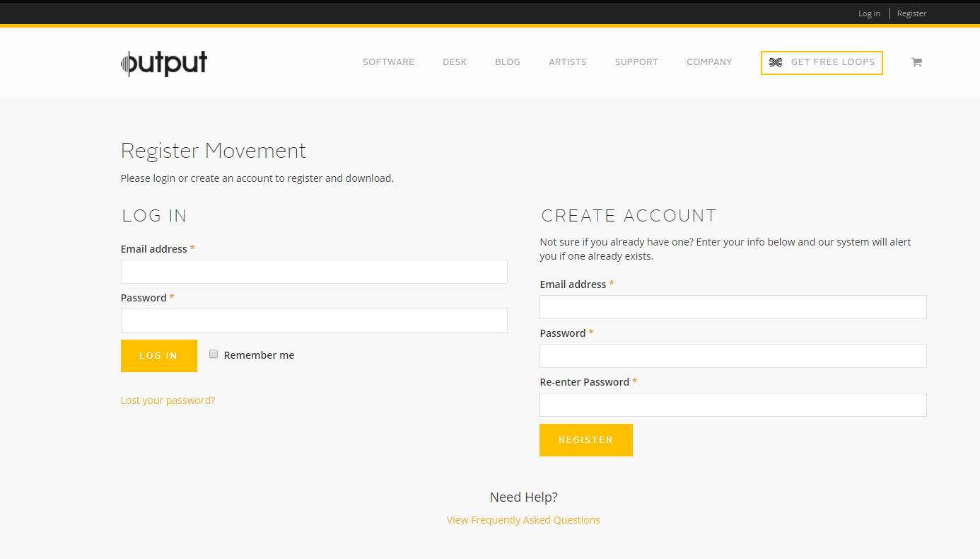This screenshot has width=980, height=559.
Task: Open the Desk menu item
Action: 455,62
